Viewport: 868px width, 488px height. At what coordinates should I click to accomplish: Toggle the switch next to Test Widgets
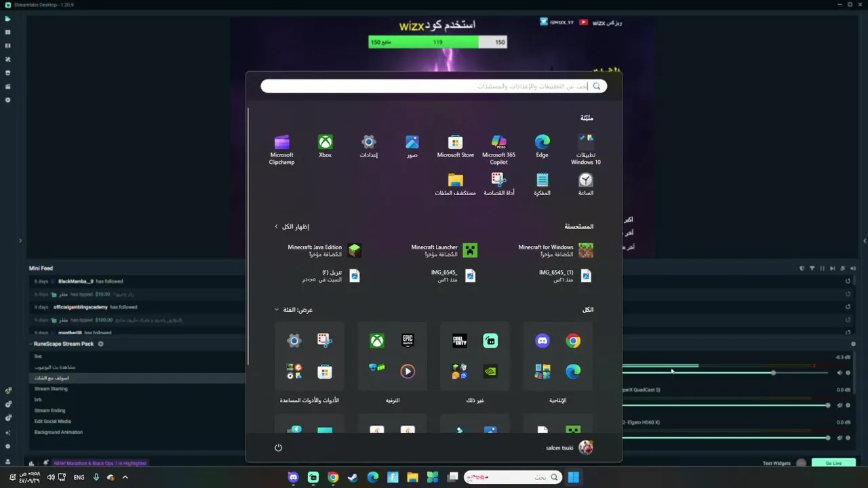tap(802, 463)
